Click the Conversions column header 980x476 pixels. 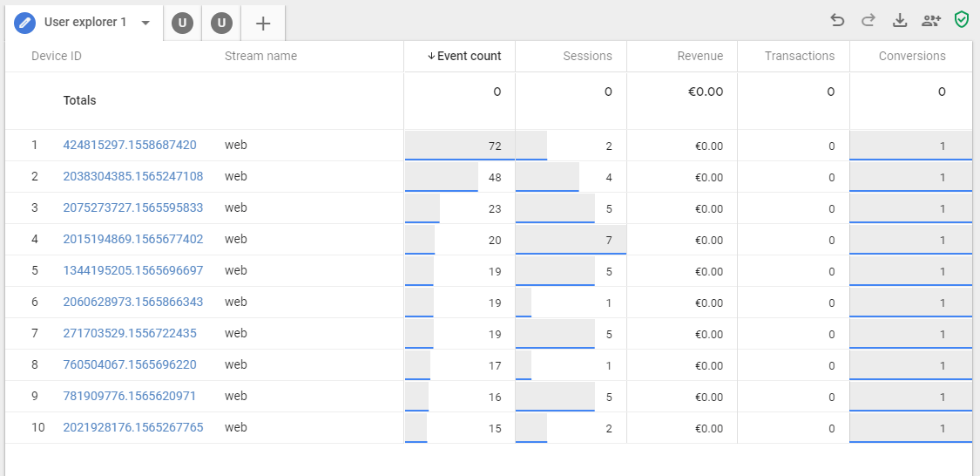pyautogui.click(x=911, y=56)
